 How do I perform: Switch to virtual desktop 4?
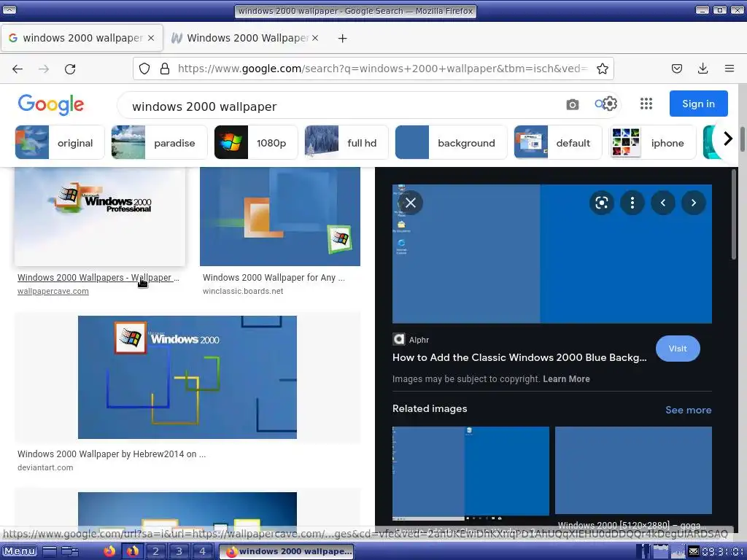click(x=202, y=551)
